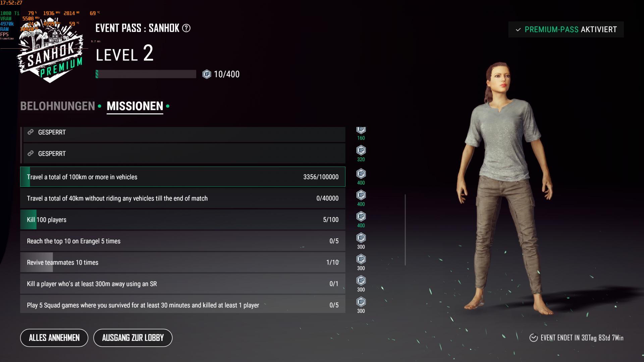Click the 320 XP badge icon
The height and width of the screenshot is (362, 644).
click(361, 150)
